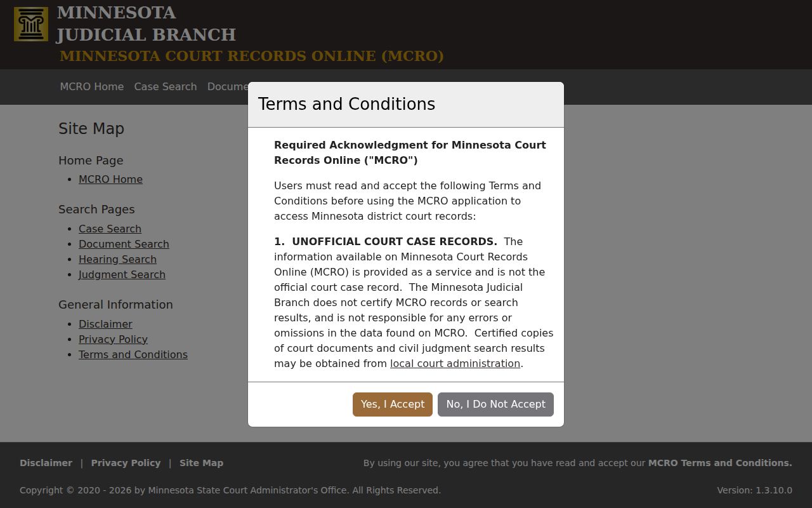
Task: Open Case Search link under Search Pages
Action: [110, 229]
